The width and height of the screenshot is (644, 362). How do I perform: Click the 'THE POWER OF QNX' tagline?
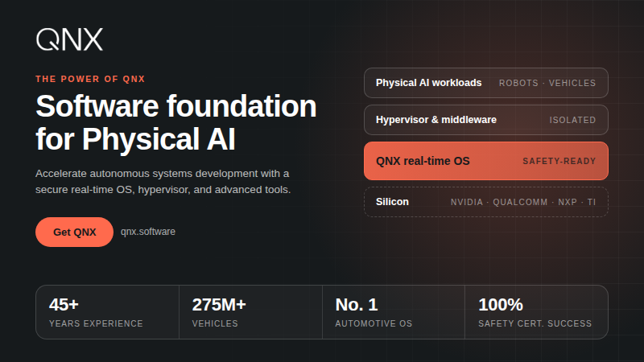pyautogui.click(x=90, y=79)
